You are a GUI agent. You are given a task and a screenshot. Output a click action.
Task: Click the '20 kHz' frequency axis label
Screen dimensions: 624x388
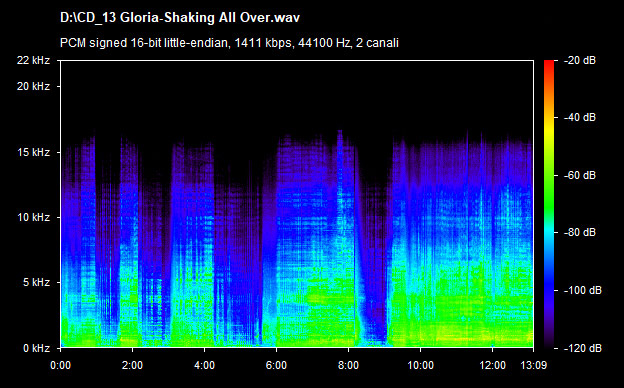point(33,86)
